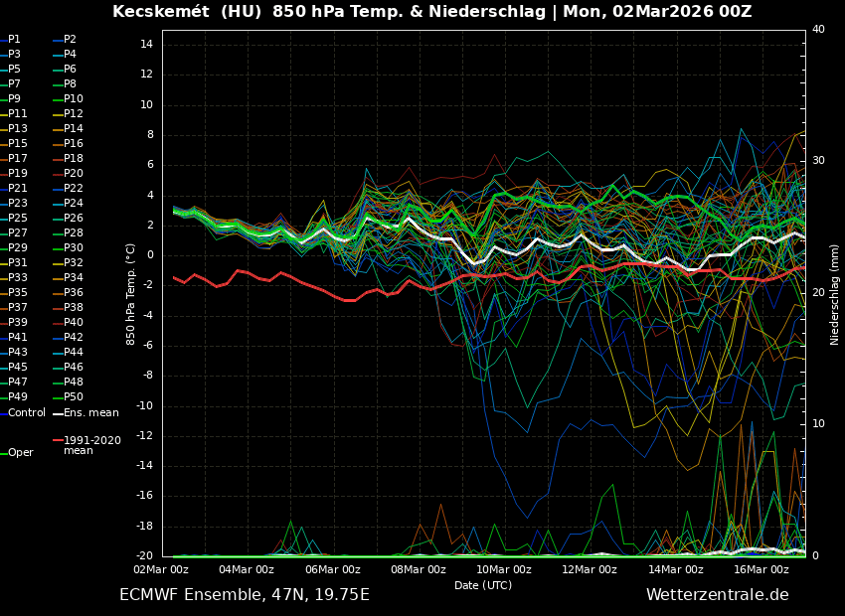845x616 pixels.
Task: Select the P12 legend entry
Action: (x=74, y=114)
